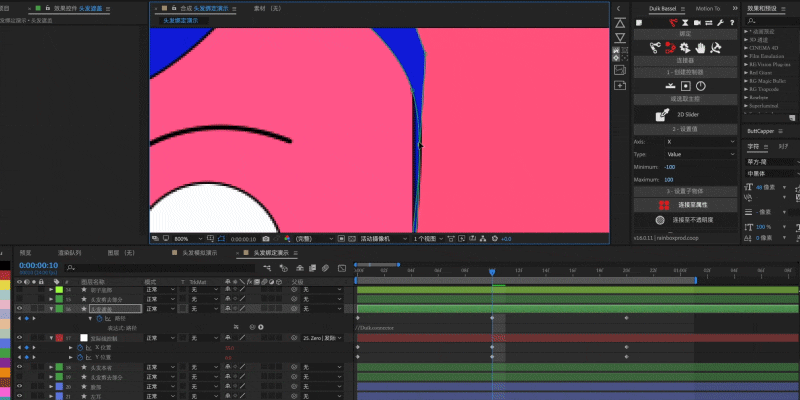This screenshot has width=800, height=400.
Task: Toggle the Y 位置 stopwatch
Action: pos(80,357)
